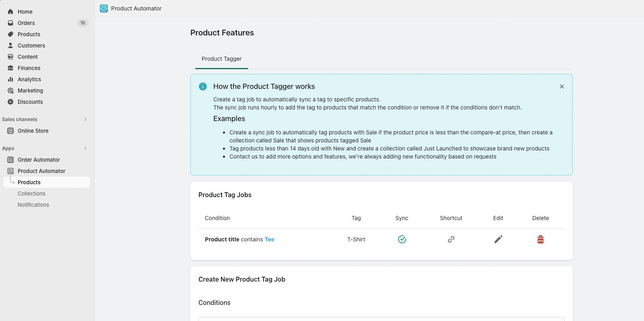Click the Product Automator sidebar app icon

[x=10, y=171]
